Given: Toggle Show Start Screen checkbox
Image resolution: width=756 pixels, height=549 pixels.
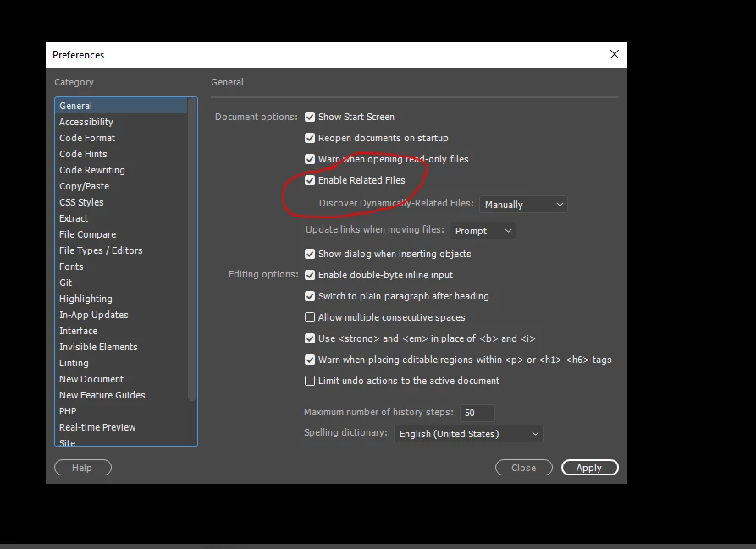Looking at the screenshot, I should pos(310,117).
